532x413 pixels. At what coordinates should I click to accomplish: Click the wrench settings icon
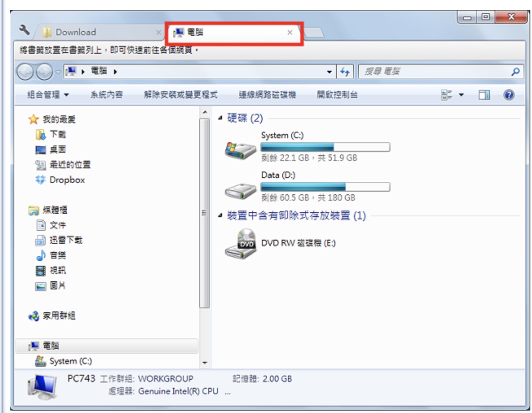[24, 30]
